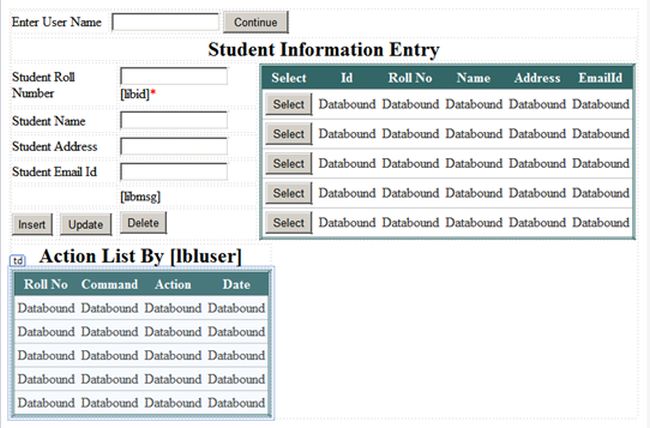The width and height of the screenshot is (650, 428).
Task: Click the Student Email Id label
Action: pyautogui.click(x=54, y=172)
